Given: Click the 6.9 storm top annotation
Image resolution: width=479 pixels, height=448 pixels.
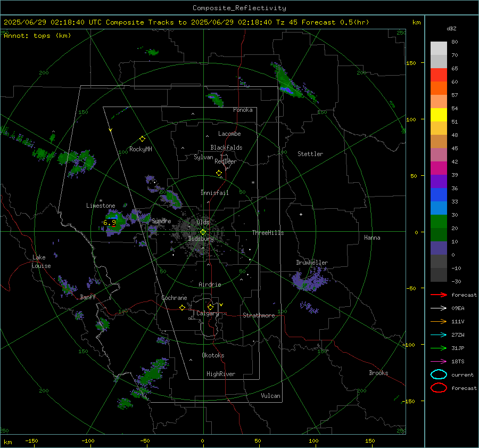Looking at the screenshot, I should (110, 223).
